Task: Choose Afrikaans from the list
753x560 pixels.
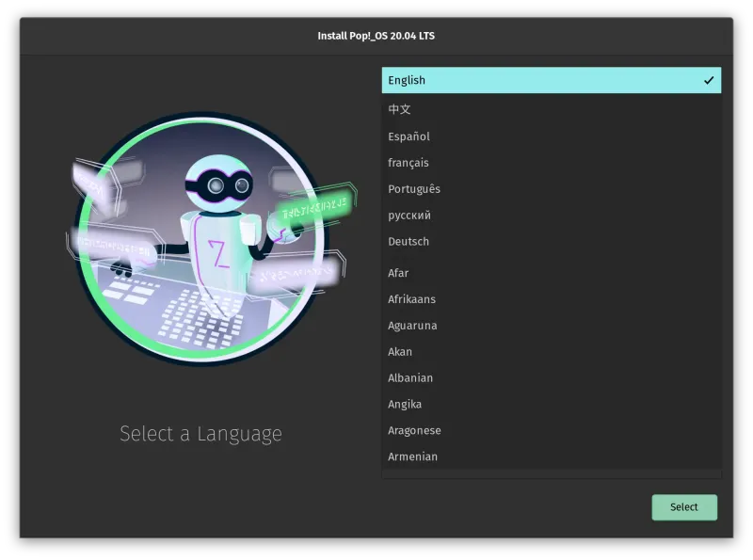Action: tap(552, 299)
